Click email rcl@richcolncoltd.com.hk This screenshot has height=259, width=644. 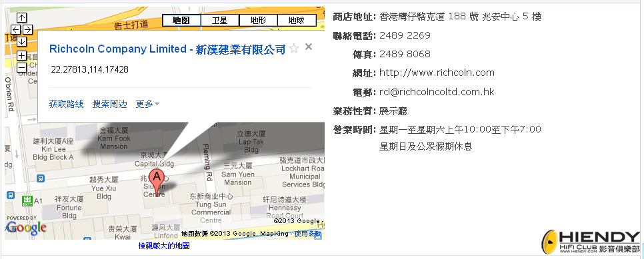[437, 92]
